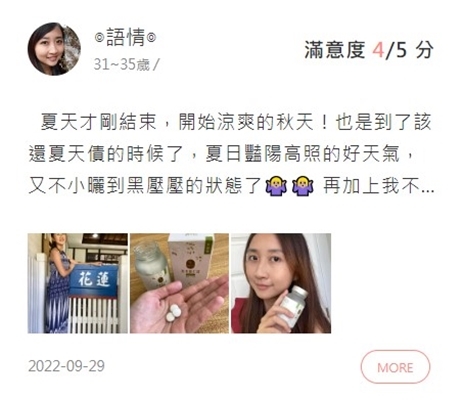Click the review line beginning 還夏天債的時候了
The height and width of the screenshot is (400, 463).
(221, 154)
